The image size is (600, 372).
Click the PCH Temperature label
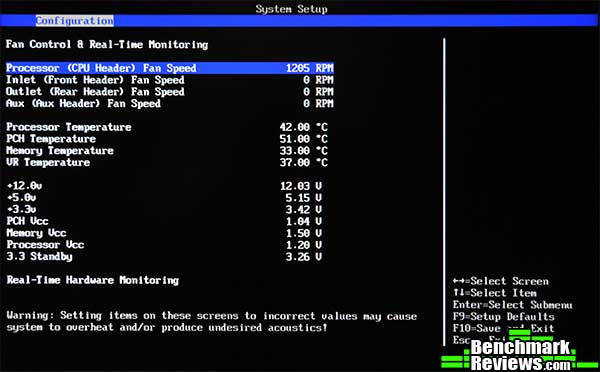coord(51,139)
